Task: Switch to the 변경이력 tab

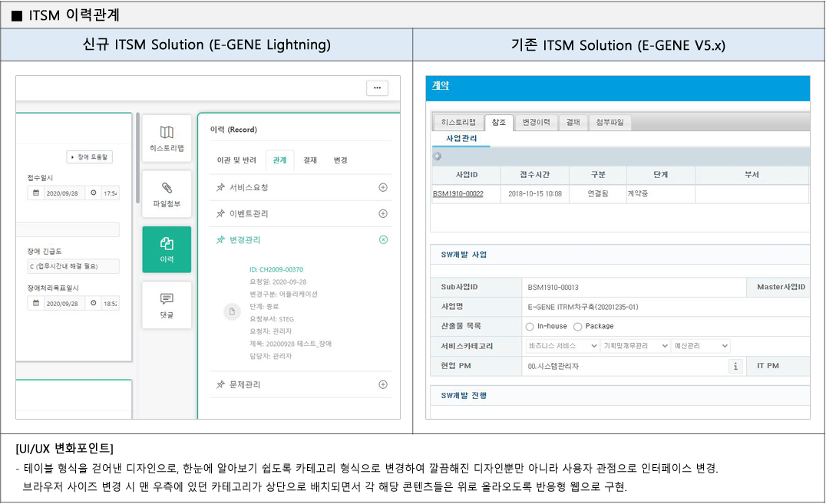Action: [536, 122]
